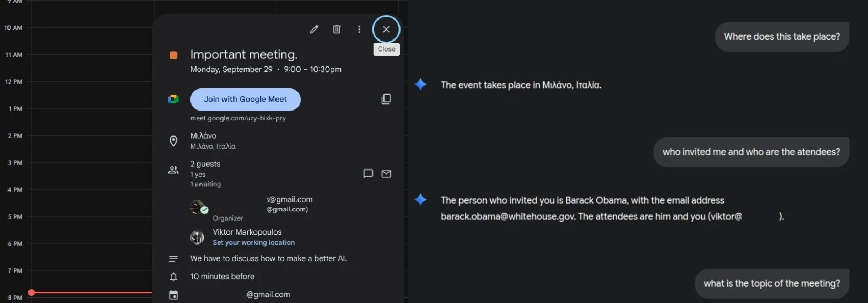Click the meet.google.com/uzy-bixk-pry link text
This screenshot has height=303, width=868.
(238, 118)
